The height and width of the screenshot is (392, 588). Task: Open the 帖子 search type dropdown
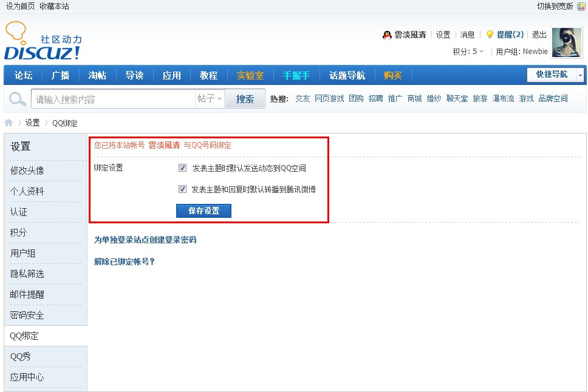click(210, 98)
